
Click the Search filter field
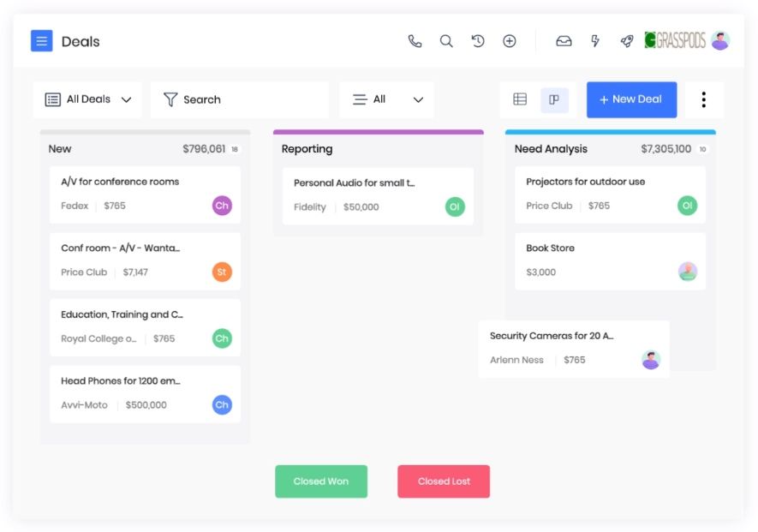click(x=240, y=99)
